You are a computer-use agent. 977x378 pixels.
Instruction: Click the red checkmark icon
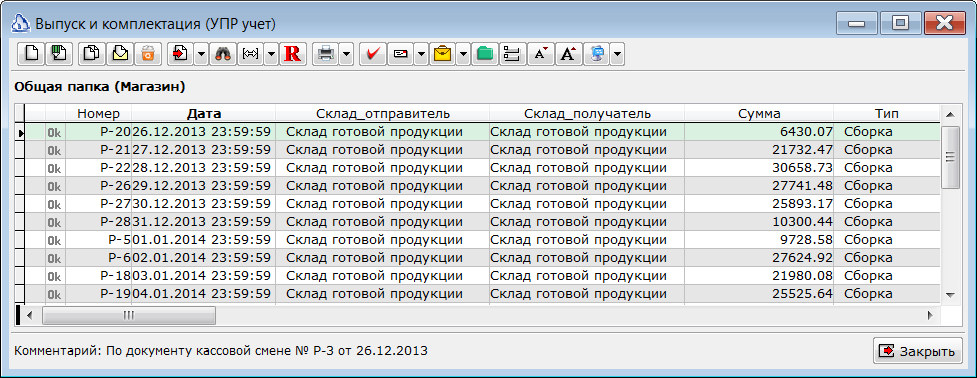point(374,54)
